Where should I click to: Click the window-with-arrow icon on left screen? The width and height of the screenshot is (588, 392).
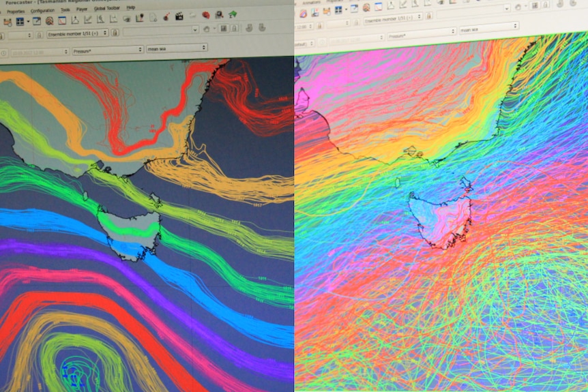(x=37, y=21)
